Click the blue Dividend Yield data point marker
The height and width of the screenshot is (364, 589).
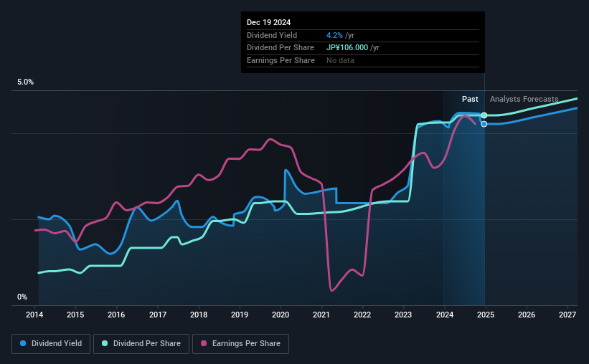click(x=484, y=124)
